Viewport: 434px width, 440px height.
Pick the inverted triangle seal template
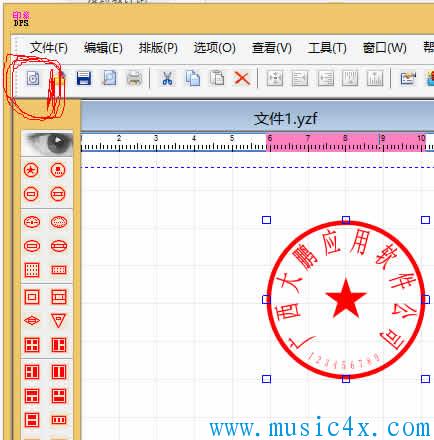[x=58, y=320]
